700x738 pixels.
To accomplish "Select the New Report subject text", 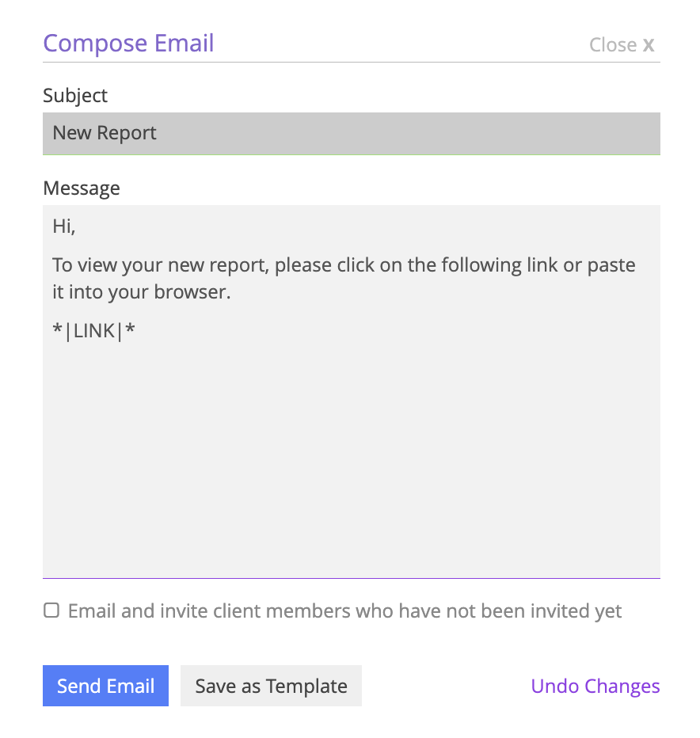I will tap(104, 133).
